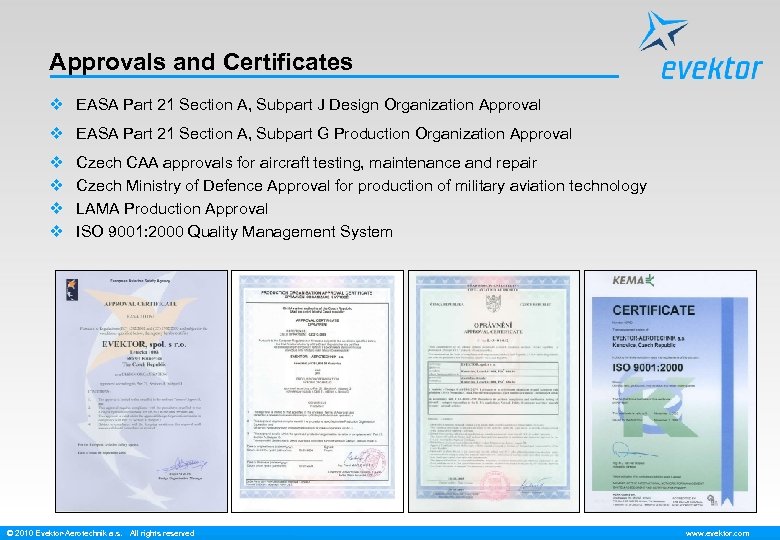Viewport: 780px width, 540px height.
Task: Click the 2010 Evektor-Aerotechnik copyright text
Action: coord(100,533)
